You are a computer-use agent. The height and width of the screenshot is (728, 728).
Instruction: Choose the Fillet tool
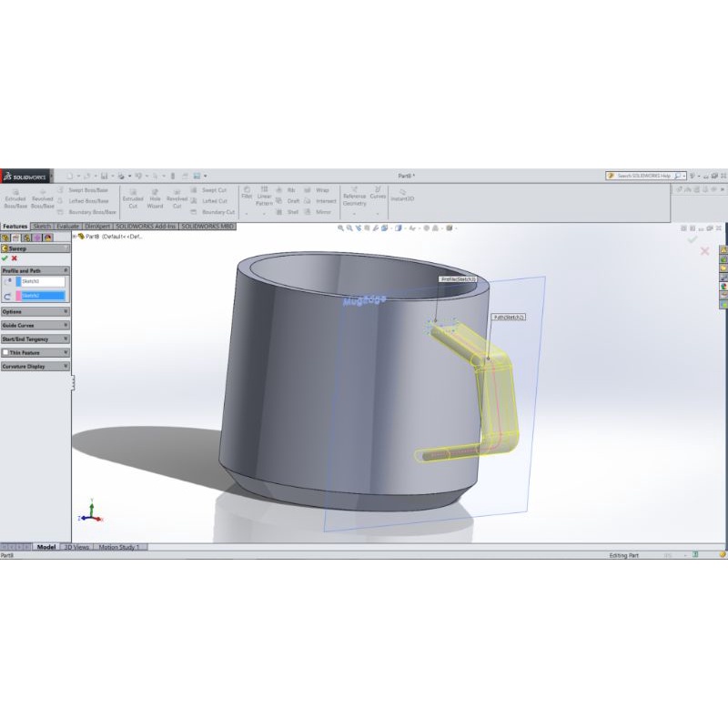(x=247, y=195)
